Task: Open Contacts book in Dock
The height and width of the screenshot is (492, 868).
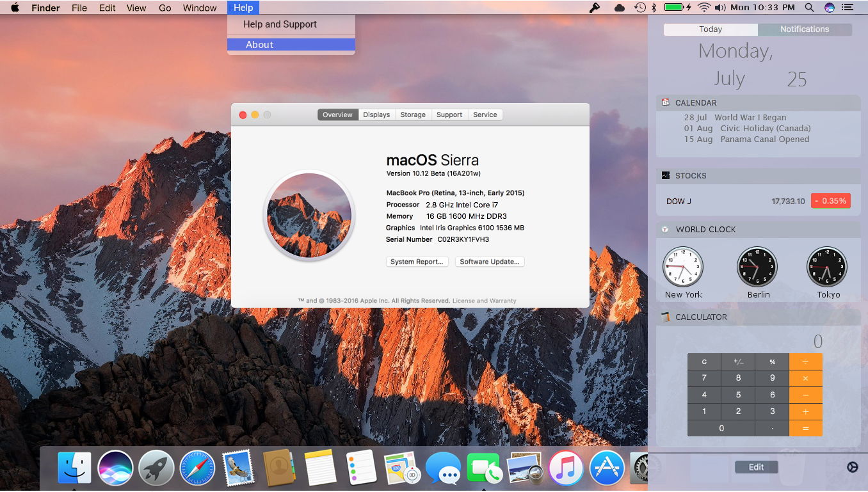Action: coord(278,468)
